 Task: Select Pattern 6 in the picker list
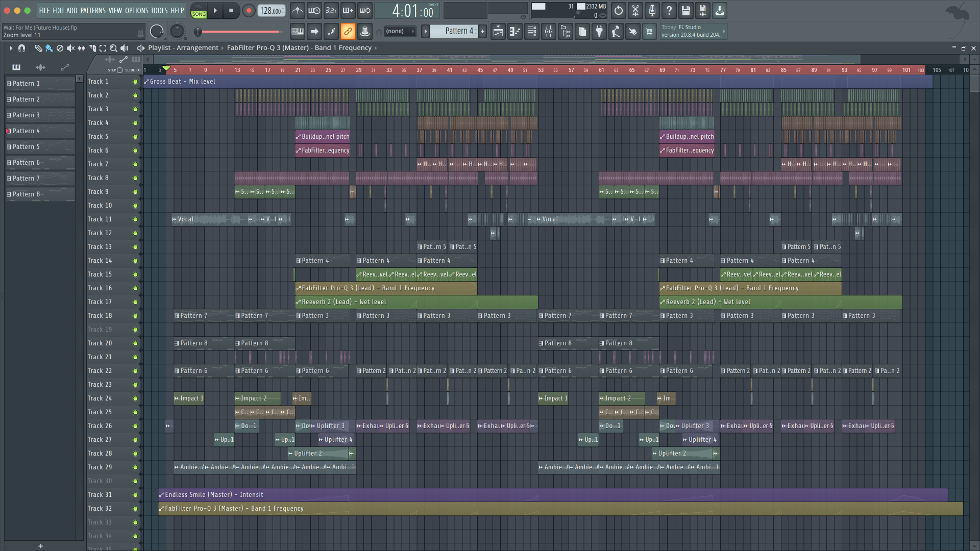[x=40, y=163]
